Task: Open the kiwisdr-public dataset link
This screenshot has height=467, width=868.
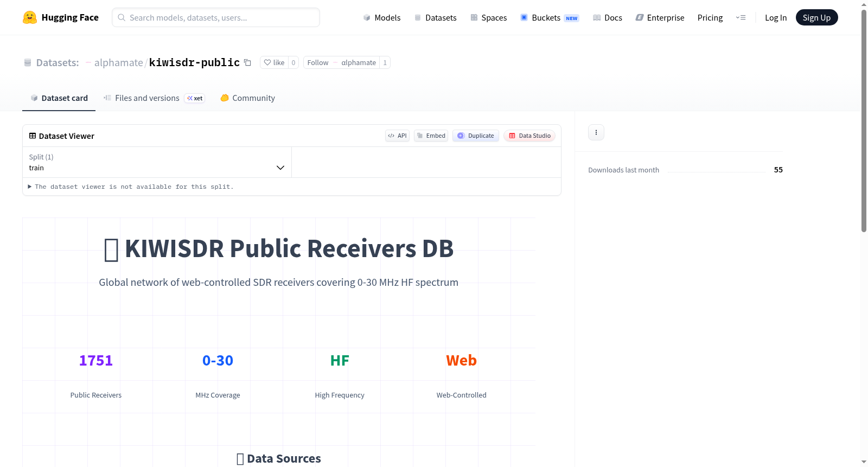Action: coord(194,62)
